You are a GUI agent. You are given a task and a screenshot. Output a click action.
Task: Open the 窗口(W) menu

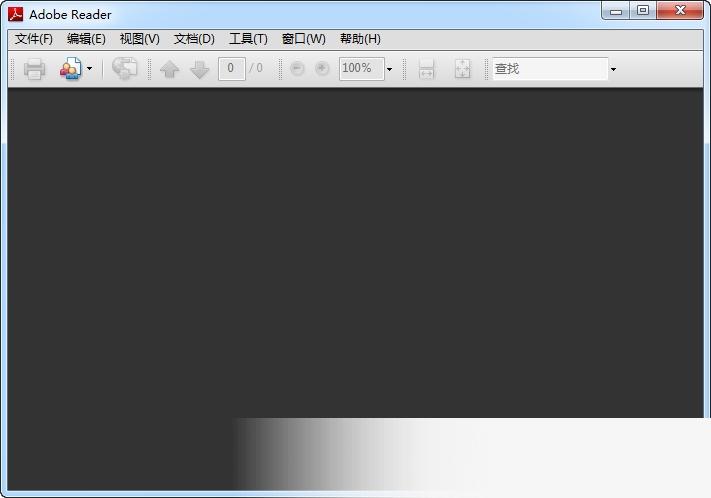pyautogui.click(x=303, y=39)
